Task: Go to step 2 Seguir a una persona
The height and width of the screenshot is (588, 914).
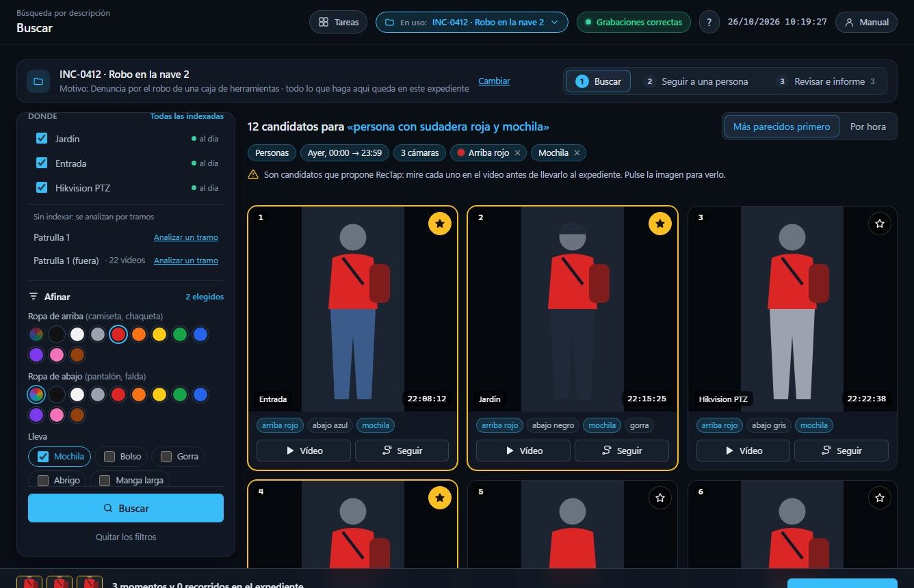Action: click(x=697, y=81)
